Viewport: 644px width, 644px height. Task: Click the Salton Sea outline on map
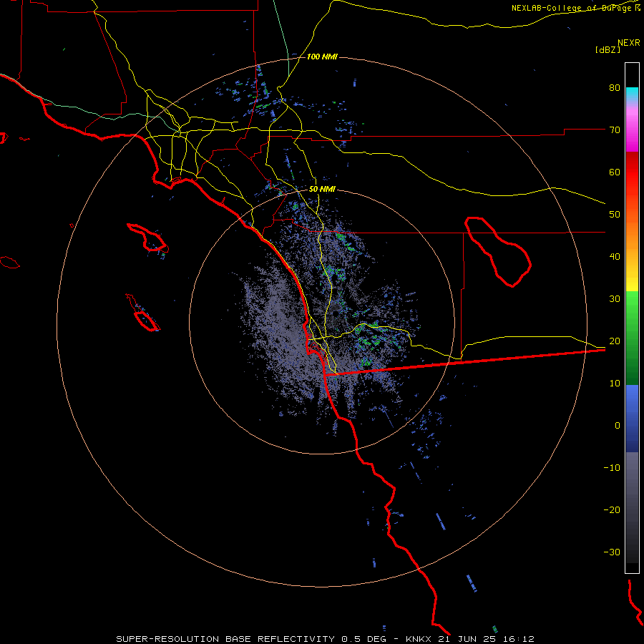tap(498, 251)
